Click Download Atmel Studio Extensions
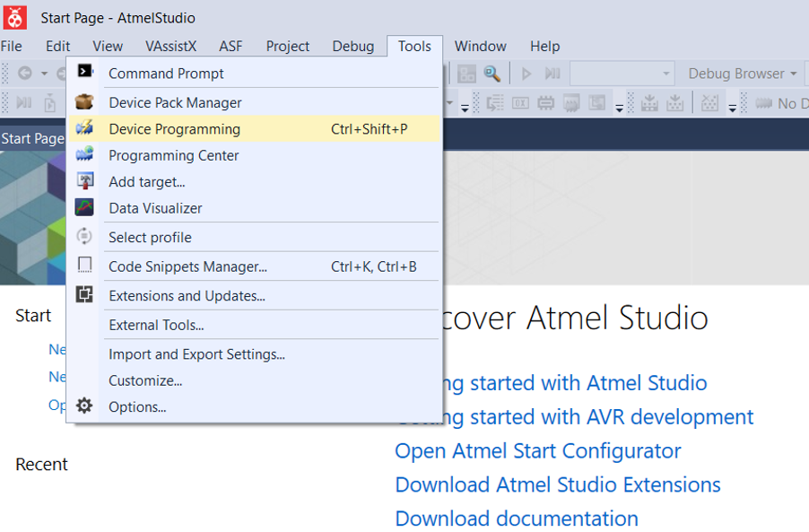This screenshot has height=532, width=809. click(x=557, y=484)
